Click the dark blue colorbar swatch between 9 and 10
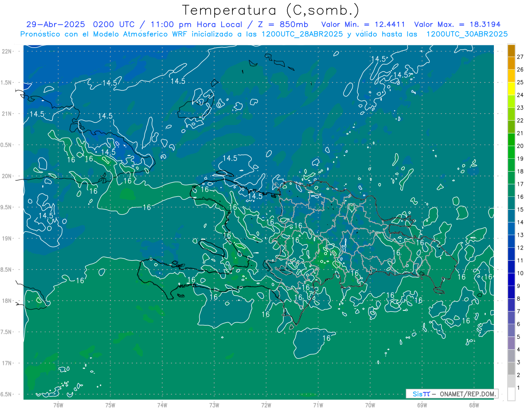532x411 pixels. (512, 280)
